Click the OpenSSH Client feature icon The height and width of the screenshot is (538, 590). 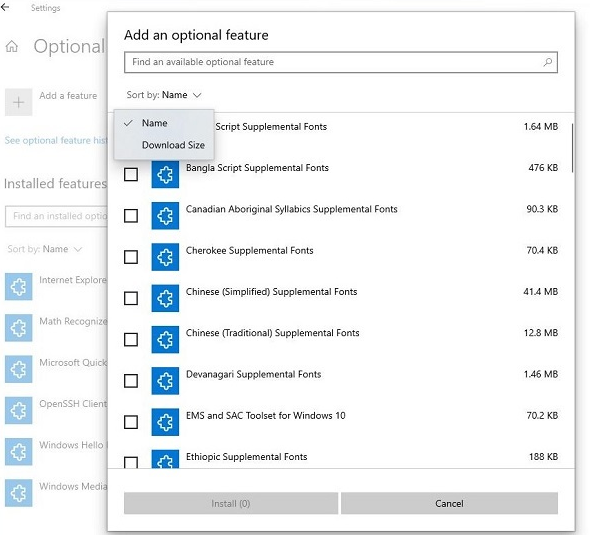coord(18,410)
